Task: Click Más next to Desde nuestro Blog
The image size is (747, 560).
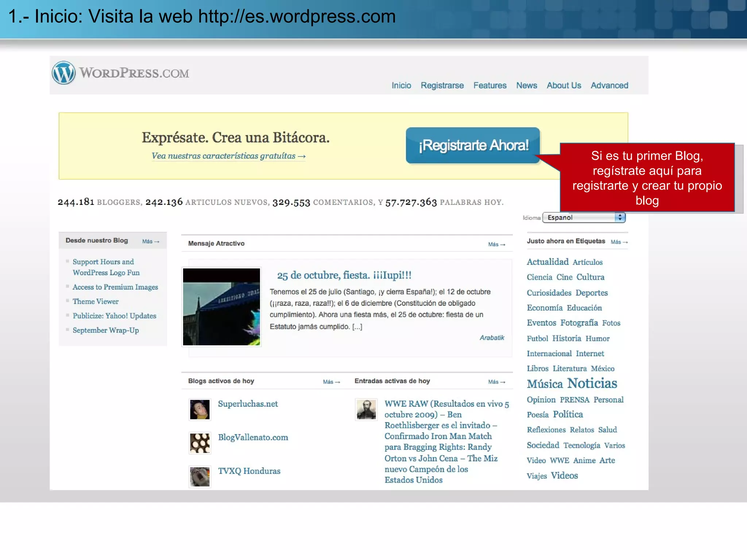Action: click(151, 241)
